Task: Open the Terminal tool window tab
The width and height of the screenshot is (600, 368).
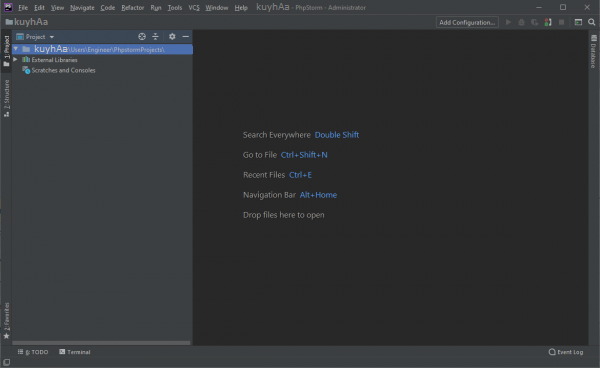Action: (x=75, y=352)
